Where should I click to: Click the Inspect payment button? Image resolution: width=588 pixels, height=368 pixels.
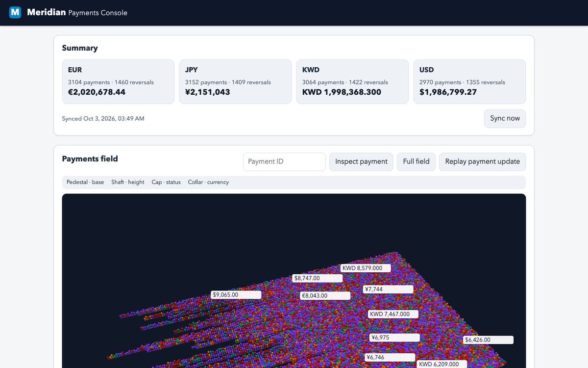pyautogui.click(x=361, y=162)
